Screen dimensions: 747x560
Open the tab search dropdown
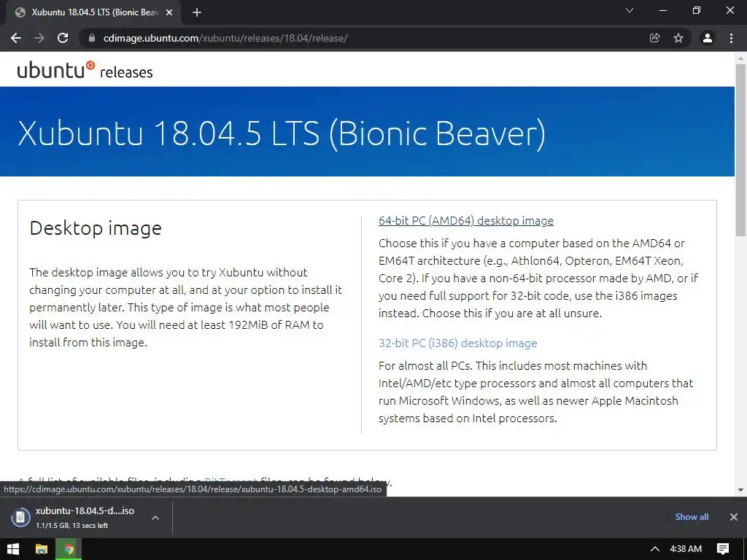pyautogui.click(x=630, y=10)
